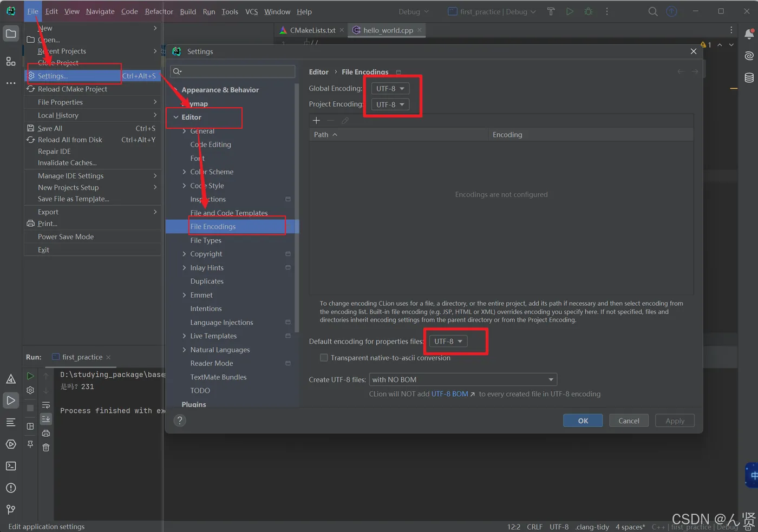Click the Apply button in Settings

675,421
